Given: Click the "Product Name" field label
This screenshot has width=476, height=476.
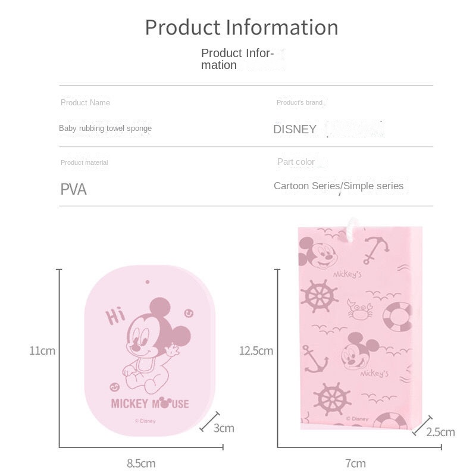Looking at the screenshot, I should pyautogui.click(x=85, y=103).
